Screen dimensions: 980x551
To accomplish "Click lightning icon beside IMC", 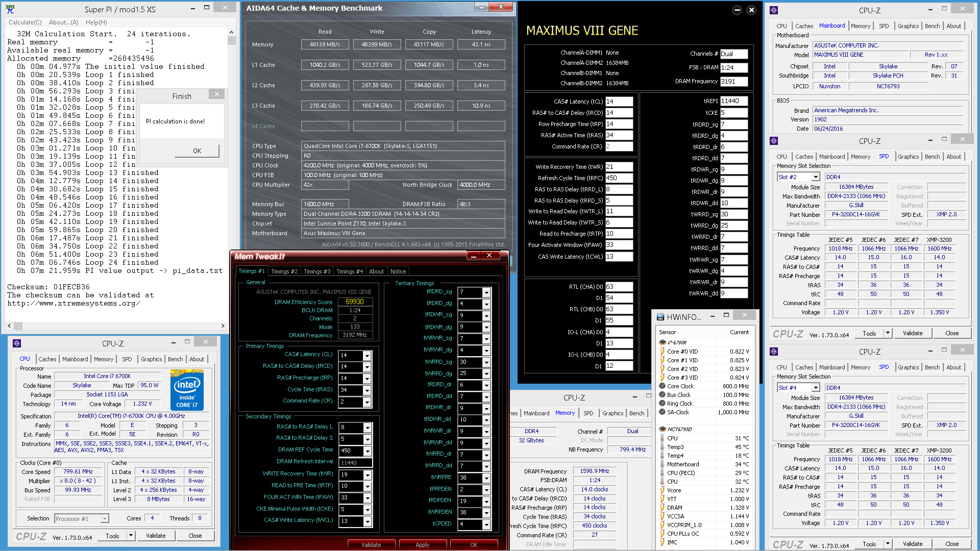I will click(663, 542).
